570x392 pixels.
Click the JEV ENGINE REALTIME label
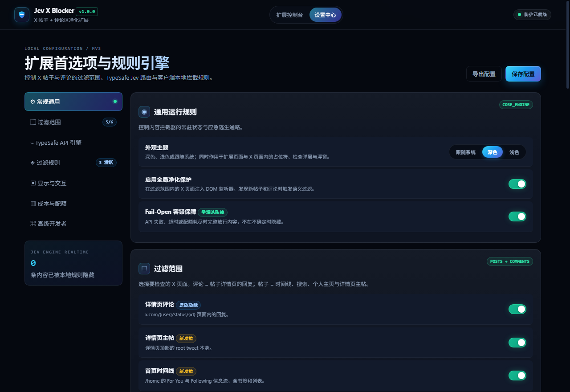pyautogui.click(x=60, y=252)
